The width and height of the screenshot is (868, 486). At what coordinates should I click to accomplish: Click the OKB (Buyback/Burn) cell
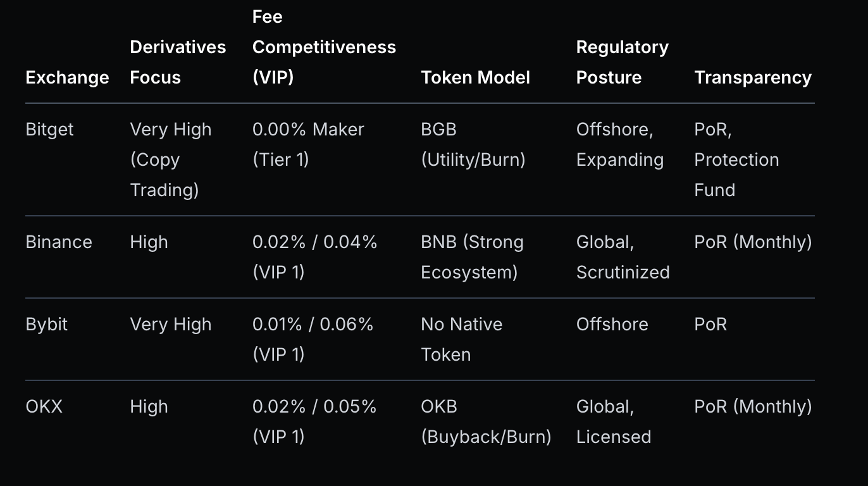pos(486,421)
